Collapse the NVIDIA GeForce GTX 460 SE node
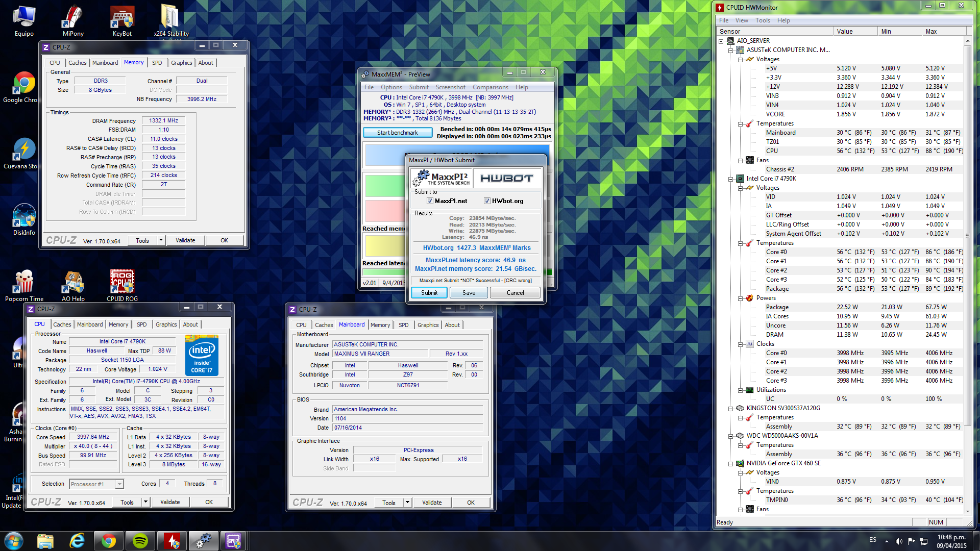Viewport: 980px width, 551px height. point(730,463)
